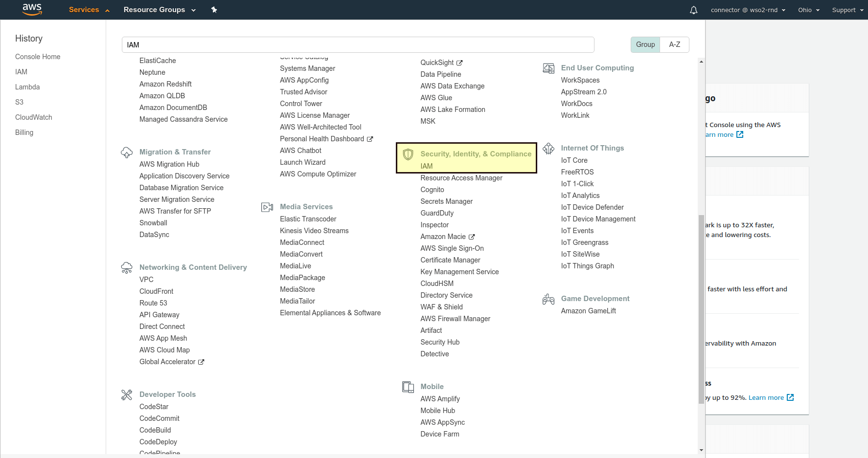Open Amazon GameLift

pos(589,311)
